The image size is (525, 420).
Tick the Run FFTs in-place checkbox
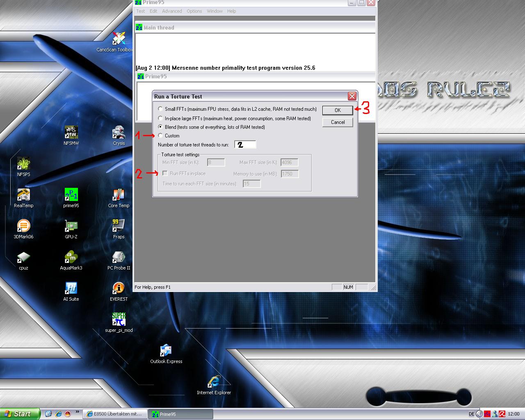[x=165, y=173]
